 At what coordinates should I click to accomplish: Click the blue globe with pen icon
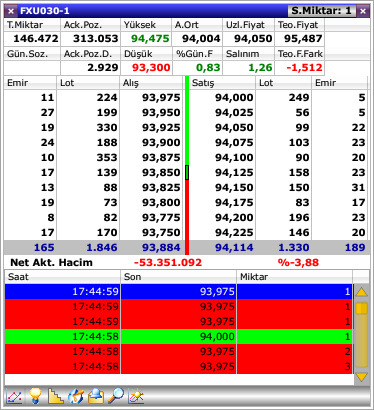click(76, 396)
